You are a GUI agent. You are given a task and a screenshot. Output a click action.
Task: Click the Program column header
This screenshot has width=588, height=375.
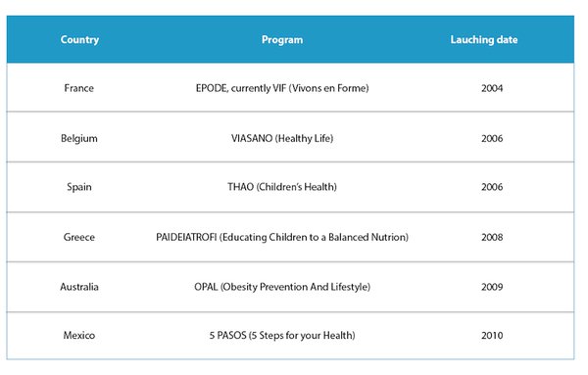pyautogui.click(x=282, y=40)
